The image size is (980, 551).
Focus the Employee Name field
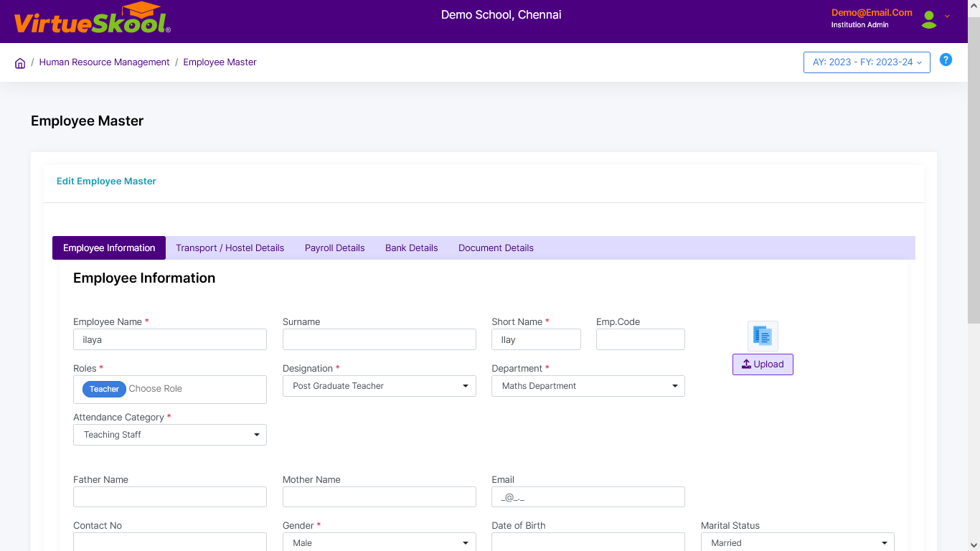tap(170, 339)
